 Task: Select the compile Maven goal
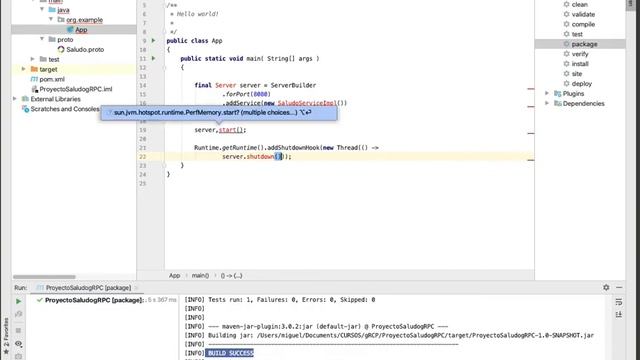click(583, 24)
